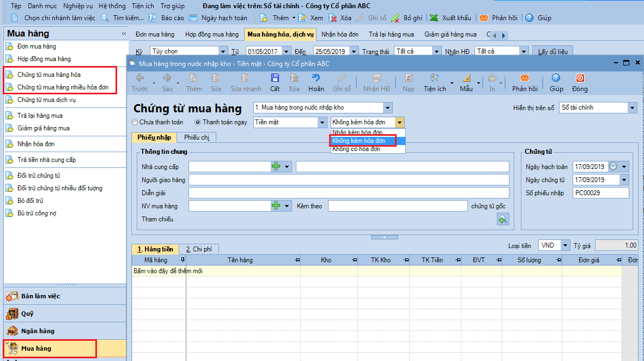Open the Quỹ module in navigation
This screenshot has height=361, width=644.
65,314
